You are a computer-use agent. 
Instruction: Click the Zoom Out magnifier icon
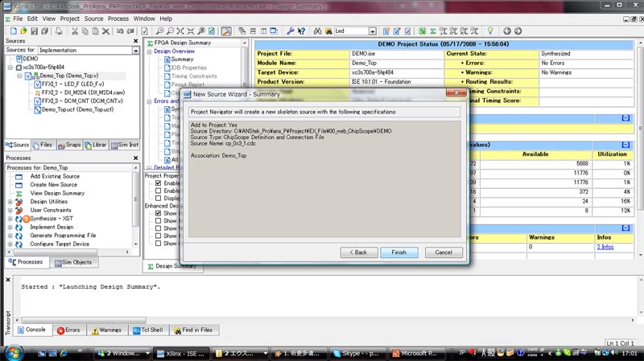point(170,31)
